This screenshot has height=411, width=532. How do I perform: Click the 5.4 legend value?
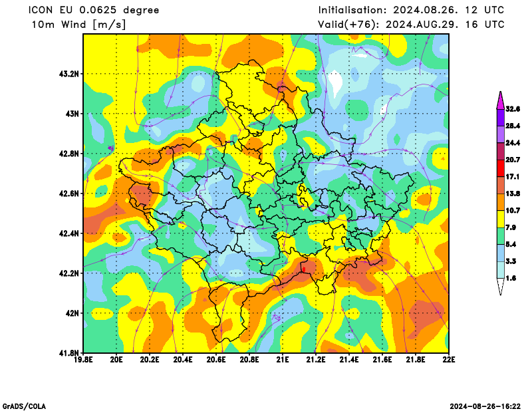(x=511, y=244)
